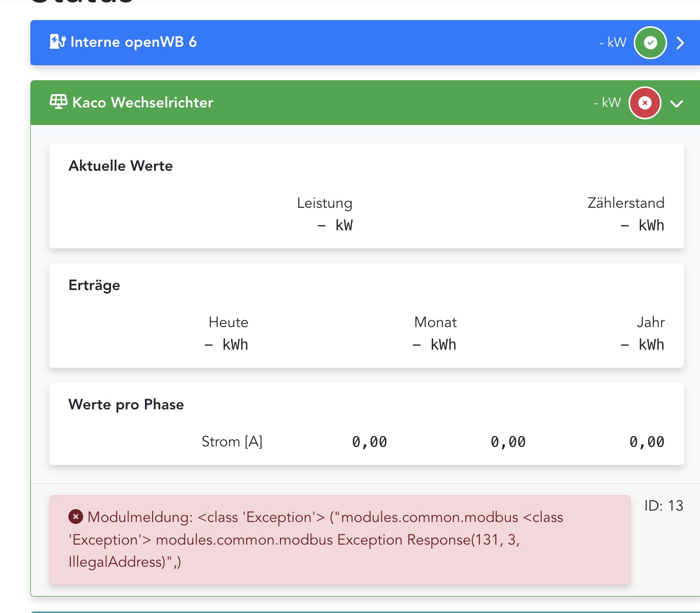Image resolution: width=700 pixels, height=613 pixels.
Task: Click the green checkmark status icon
Action: tap(650, 43)
